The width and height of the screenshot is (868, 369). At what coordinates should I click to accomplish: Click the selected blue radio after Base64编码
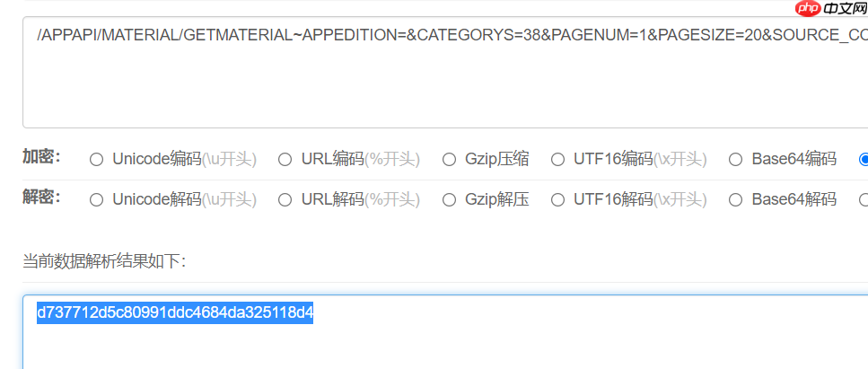tap(864, 160)
